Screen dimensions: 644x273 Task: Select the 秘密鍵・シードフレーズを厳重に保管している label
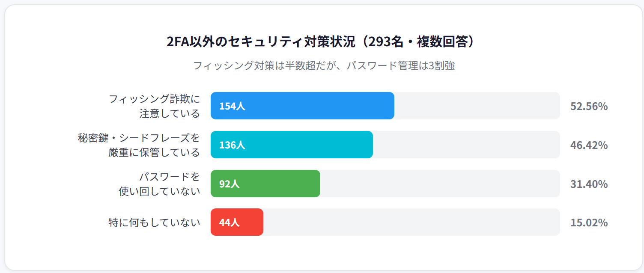coord(139,145)
